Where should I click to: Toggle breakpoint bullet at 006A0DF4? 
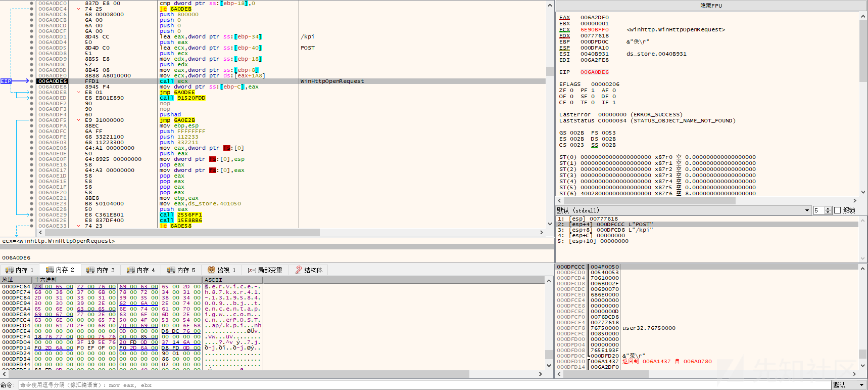point(31,114)
